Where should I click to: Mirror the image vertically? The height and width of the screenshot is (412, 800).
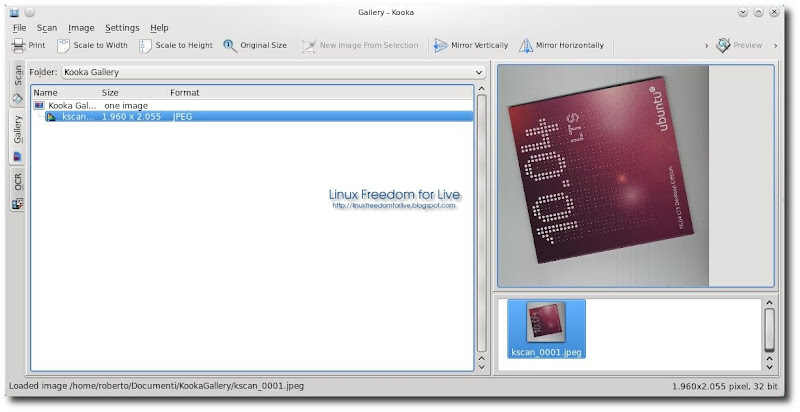click(x=470, y=45)
